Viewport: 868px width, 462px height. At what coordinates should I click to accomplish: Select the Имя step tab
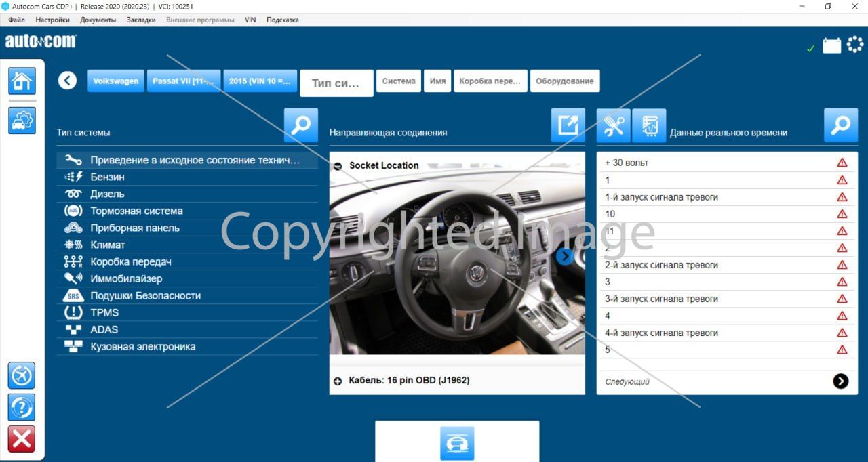coord(438,81)
